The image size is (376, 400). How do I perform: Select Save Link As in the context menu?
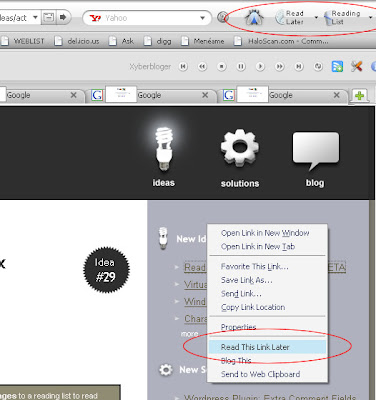tap(247, 280)
